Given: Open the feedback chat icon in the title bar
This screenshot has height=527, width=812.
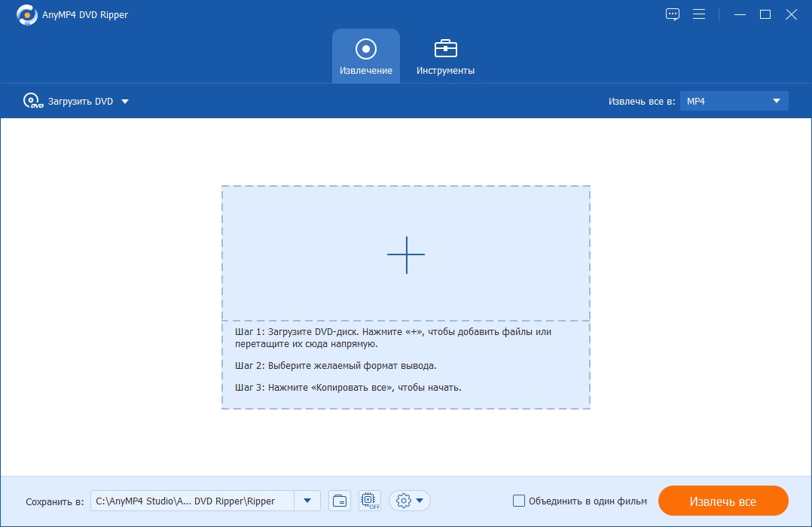Looking at the screenshot, I should coord(672,14).
